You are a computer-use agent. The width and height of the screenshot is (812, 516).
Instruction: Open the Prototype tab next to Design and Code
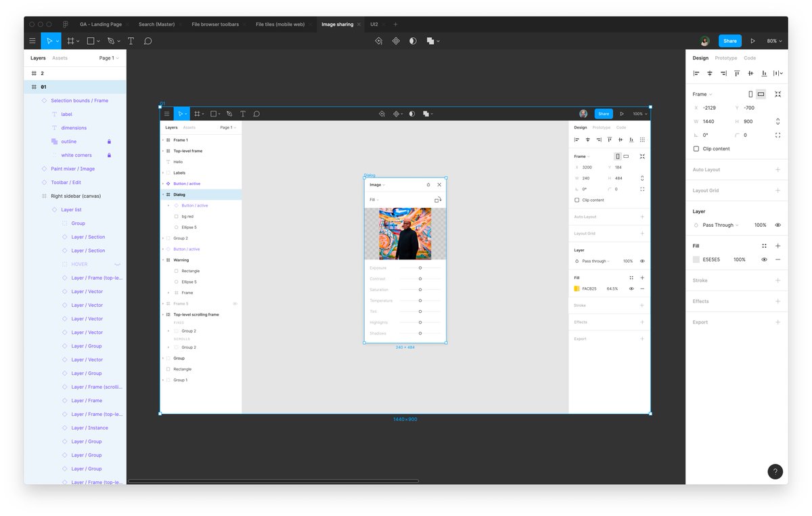[726, 58]
